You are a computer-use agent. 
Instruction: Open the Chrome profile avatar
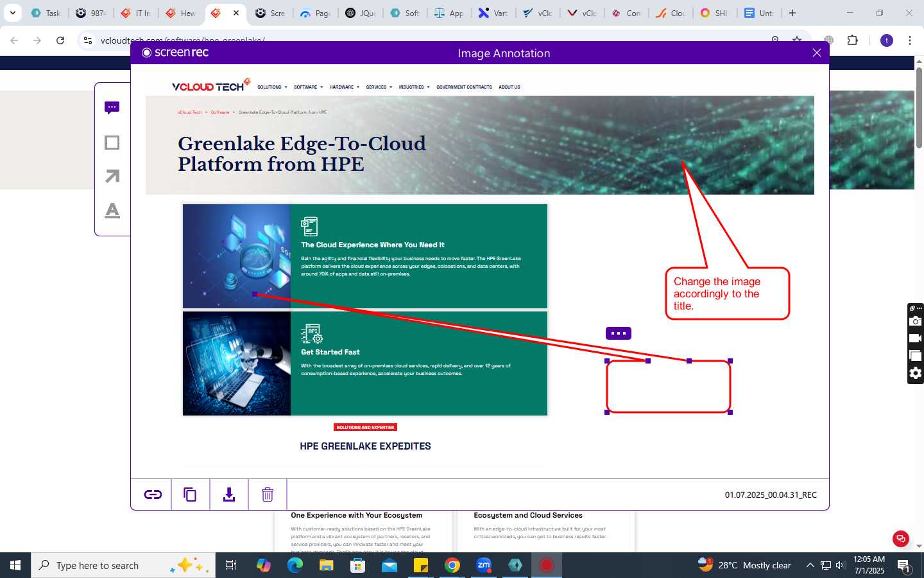coord(887,40)
